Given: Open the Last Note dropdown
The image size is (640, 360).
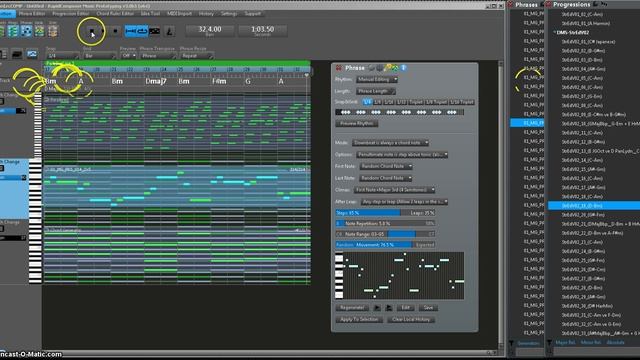Looking at the screenshot, I should (x=386, y=178).
